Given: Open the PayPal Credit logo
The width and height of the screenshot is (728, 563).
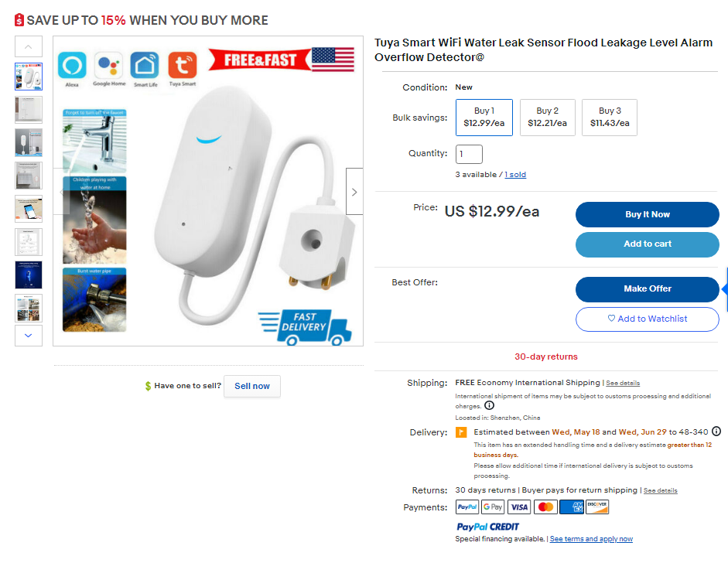Looking at the screenshot, I should (x=487, y=527).
